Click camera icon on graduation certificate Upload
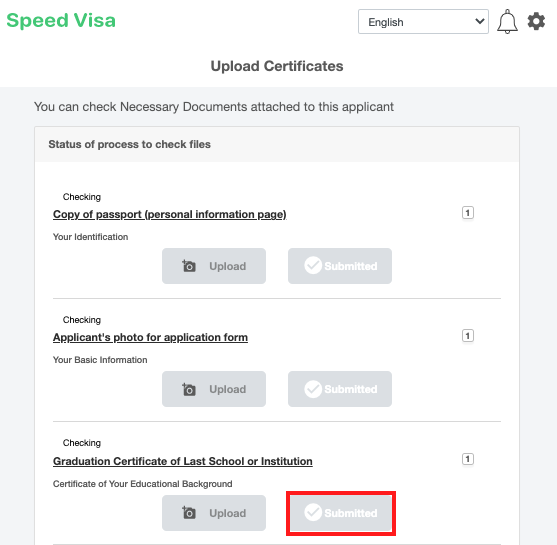The width and height of the screenshot is (557, 545). (x=189, y=513)
